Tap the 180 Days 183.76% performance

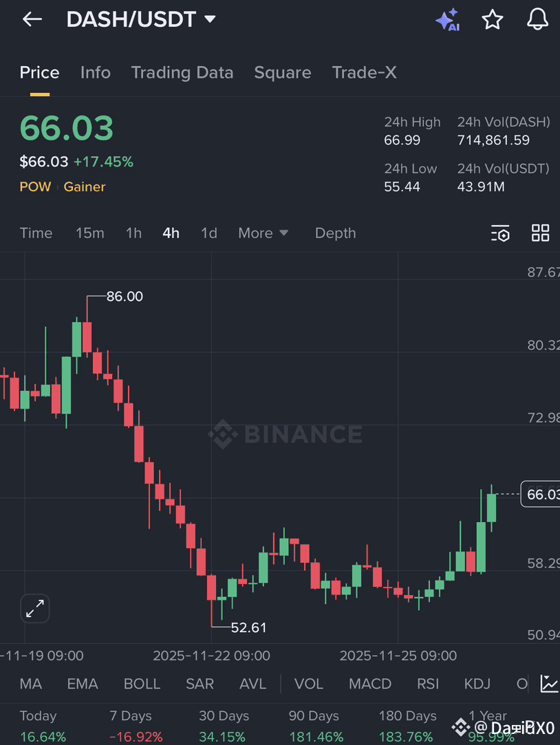tap(406, 726)
